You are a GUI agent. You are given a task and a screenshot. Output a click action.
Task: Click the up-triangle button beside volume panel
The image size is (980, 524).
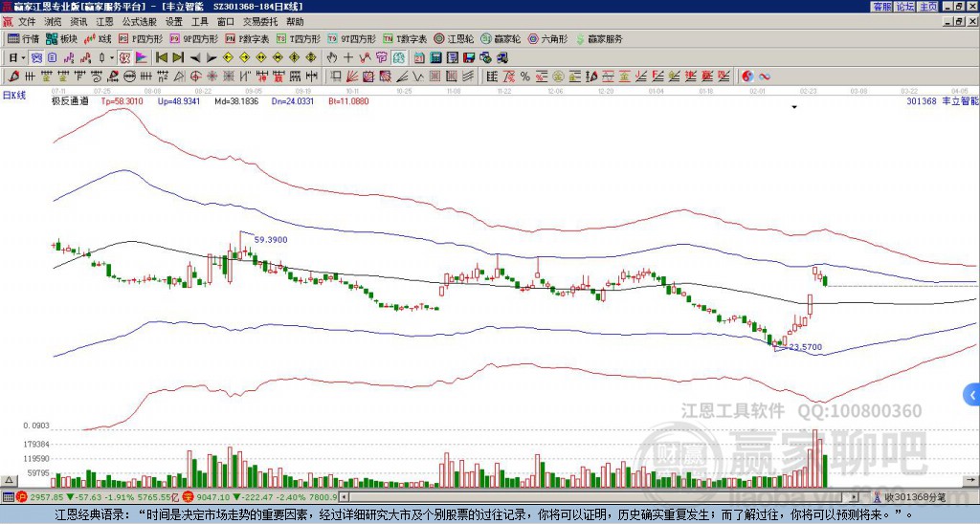tap(9, 480)
